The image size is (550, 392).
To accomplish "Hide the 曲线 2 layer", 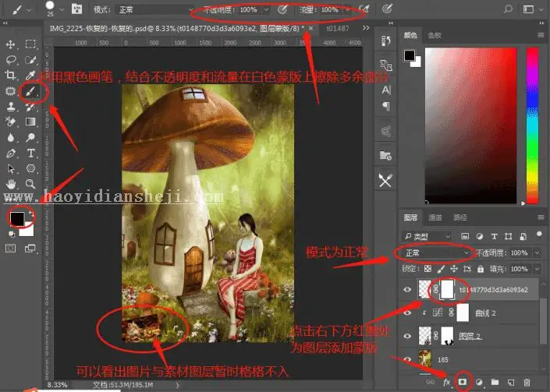I will [x=407, y=313].
